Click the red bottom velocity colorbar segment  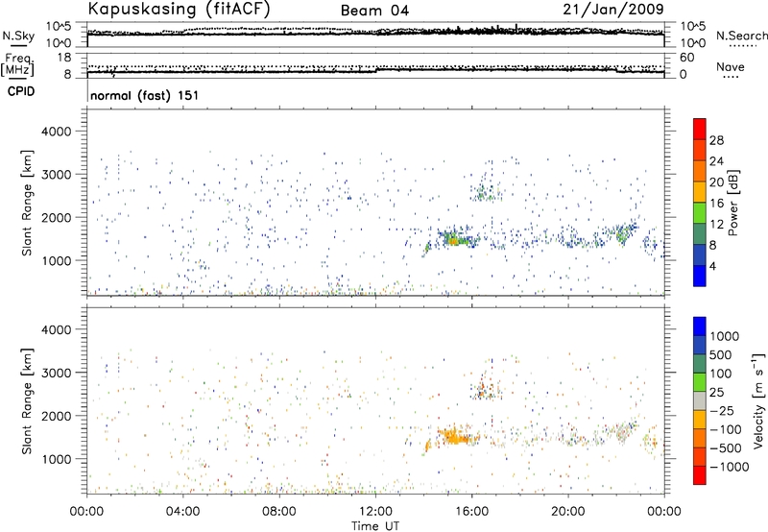coord(700,475)
